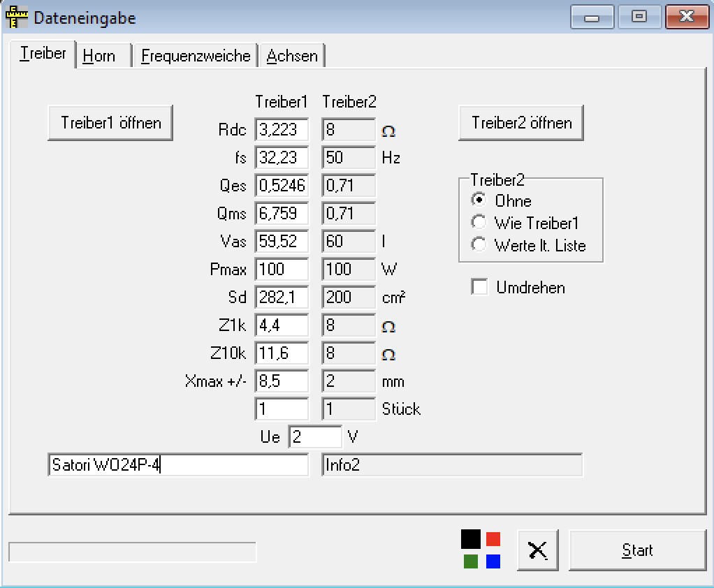
Task: Click the Treiber1 Xmax value field
Action: pos(282,381)
